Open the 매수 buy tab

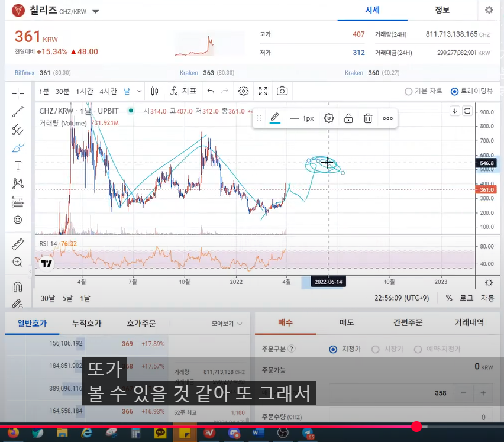[286, 322]
